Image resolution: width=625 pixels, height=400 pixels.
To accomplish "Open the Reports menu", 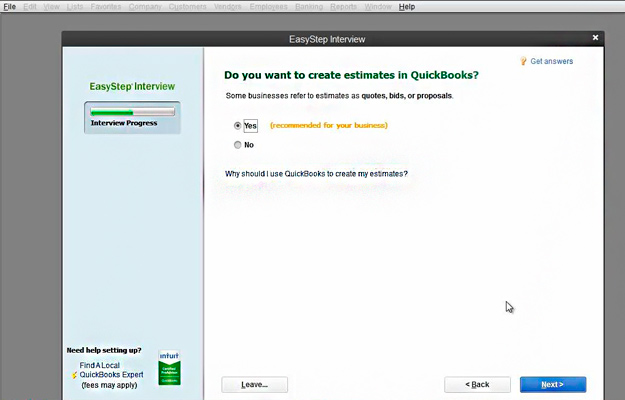I will click(x=343, y=7).
